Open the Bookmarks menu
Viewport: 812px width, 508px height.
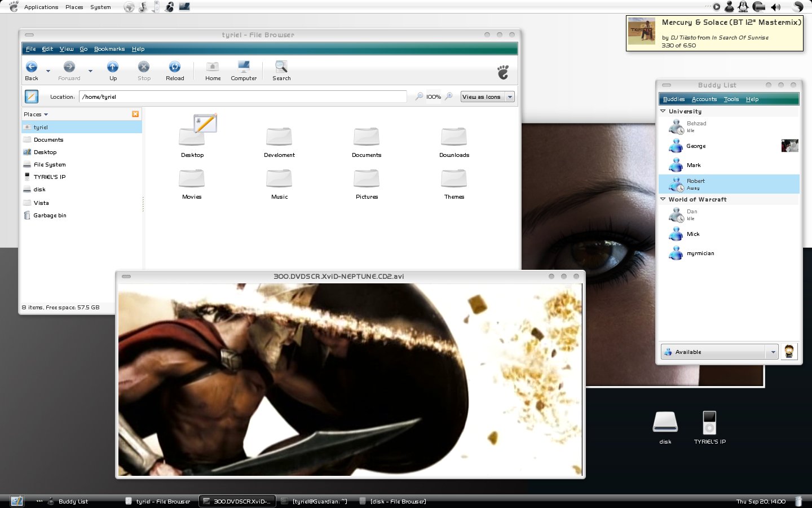109,49
